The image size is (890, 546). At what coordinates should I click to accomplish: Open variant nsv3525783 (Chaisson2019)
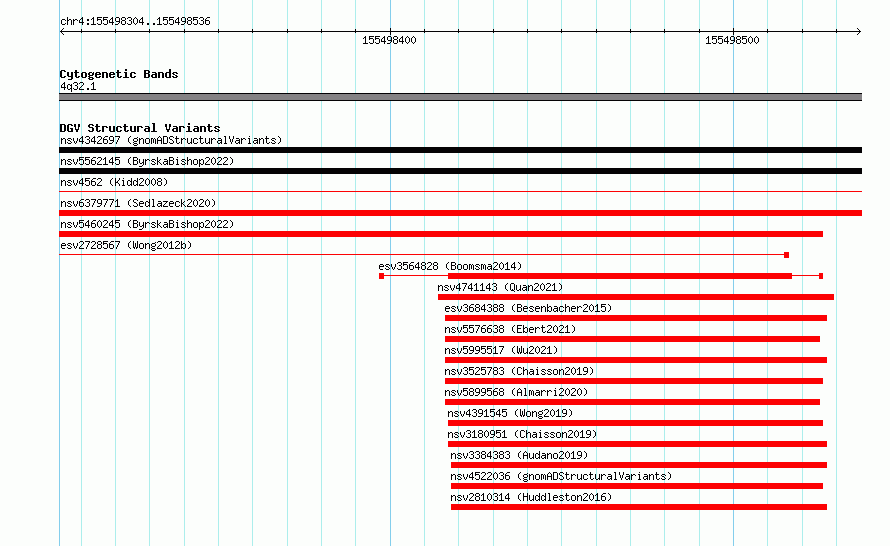pyautogui.click(x=519, y=371)
